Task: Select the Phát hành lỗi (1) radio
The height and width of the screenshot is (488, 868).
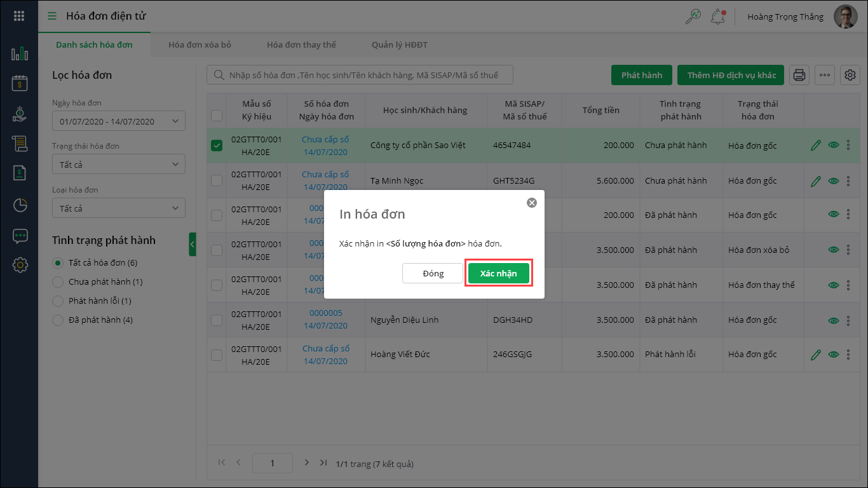Action: click(58, 301)
